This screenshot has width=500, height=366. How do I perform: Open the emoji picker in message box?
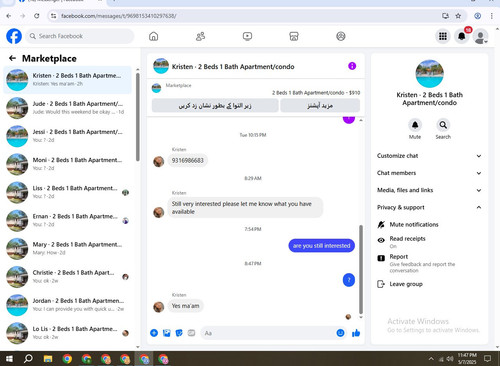[340, 333]
